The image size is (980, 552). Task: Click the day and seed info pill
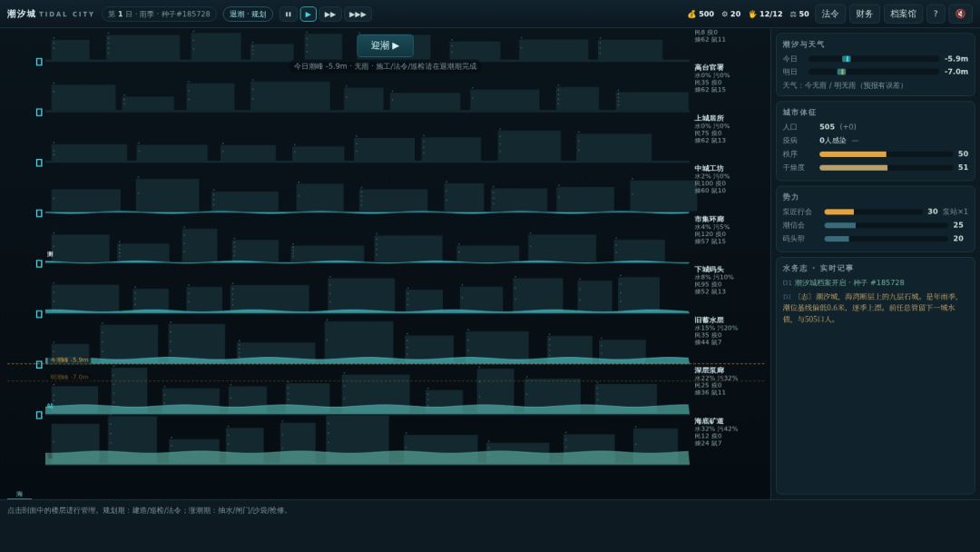pos(160,14)
